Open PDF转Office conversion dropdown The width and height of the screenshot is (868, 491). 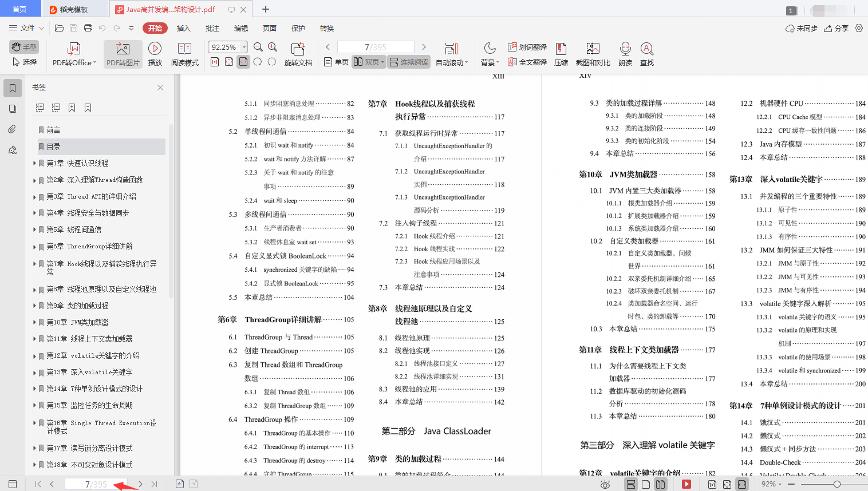74,55
